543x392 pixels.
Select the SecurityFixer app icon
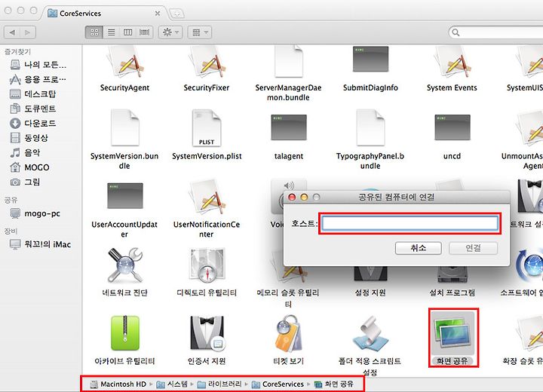point(207,63)
